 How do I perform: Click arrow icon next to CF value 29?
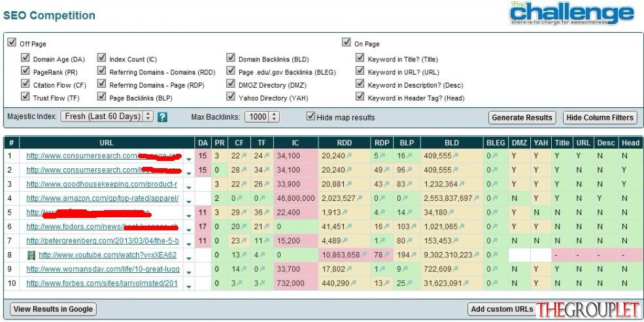tap(244, 213)
